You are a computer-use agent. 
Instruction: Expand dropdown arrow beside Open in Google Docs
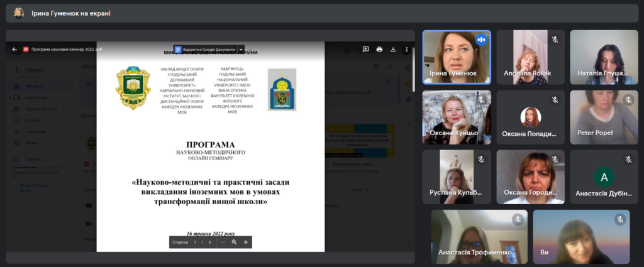click(241, 49)
